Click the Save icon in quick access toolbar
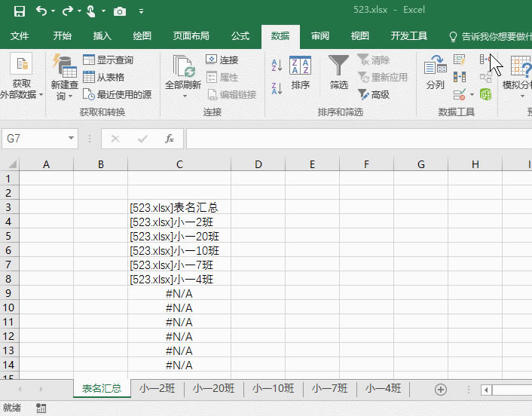Screen dimensions: 532x416 (x=20, y=11)
